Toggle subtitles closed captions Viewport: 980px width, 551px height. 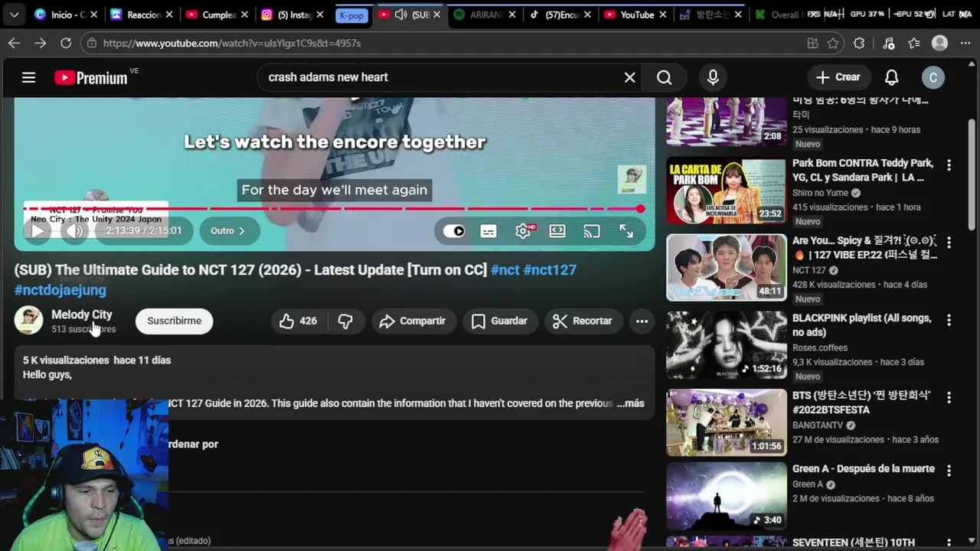[x=488, y=231]
